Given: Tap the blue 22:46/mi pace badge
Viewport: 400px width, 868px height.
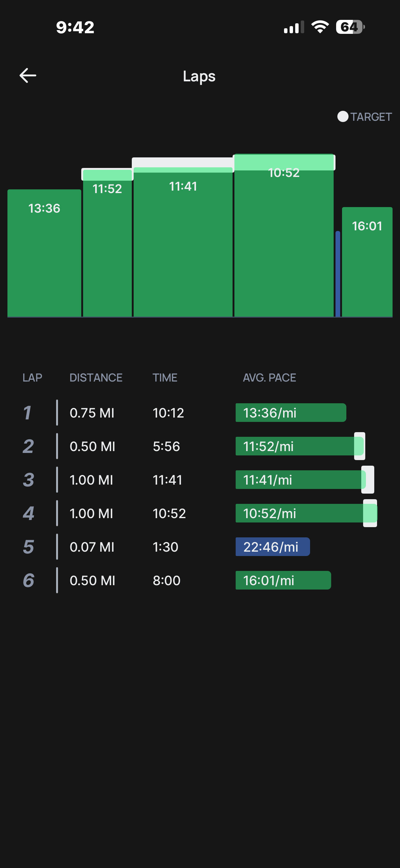Looking at the screenshot, I should 272,547.
